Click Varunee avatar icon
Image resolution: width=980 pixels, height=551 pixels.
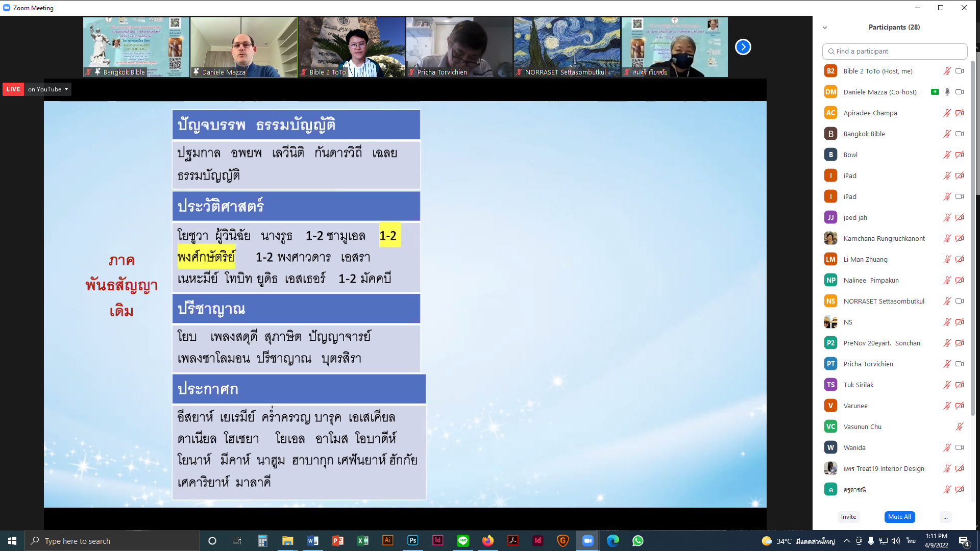point(830,406)
